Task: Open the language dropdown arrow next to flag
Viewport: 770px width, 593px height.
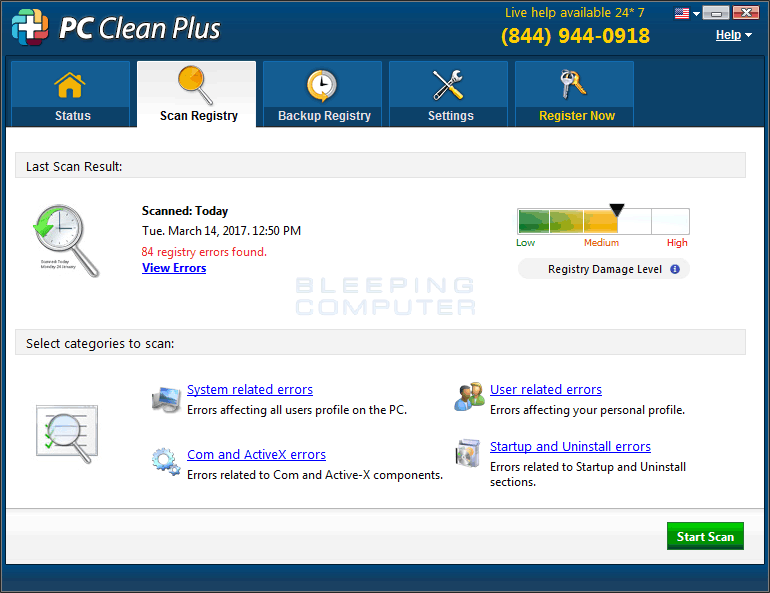Action: 696,14
